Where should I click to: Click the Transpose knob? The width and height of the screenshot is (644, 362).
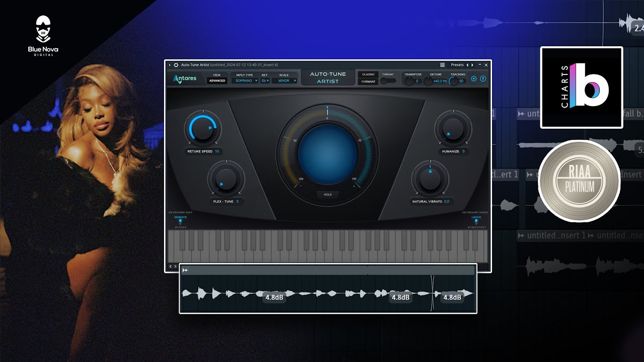click(x=410, y=81)
